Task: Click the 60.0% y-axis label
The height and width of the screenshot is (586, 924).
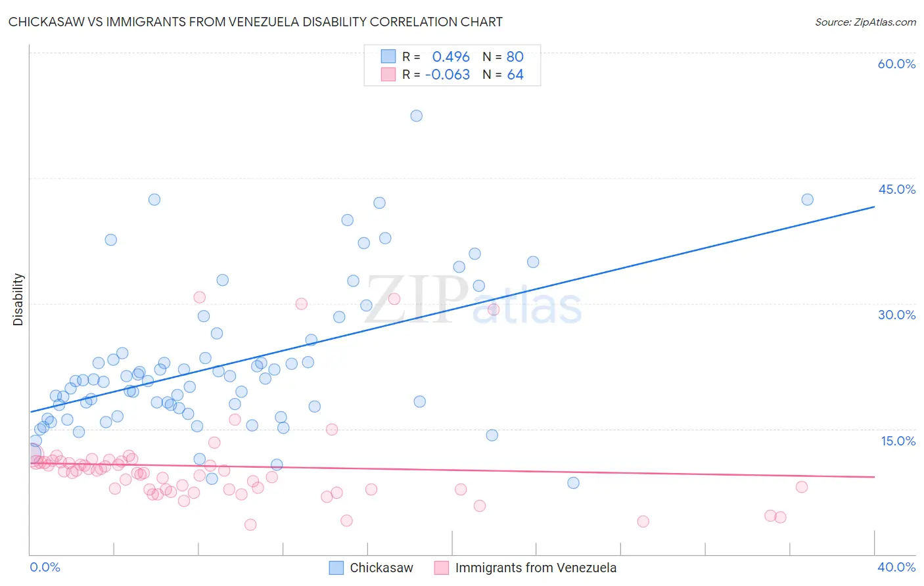Action: (x=896, y=64)
